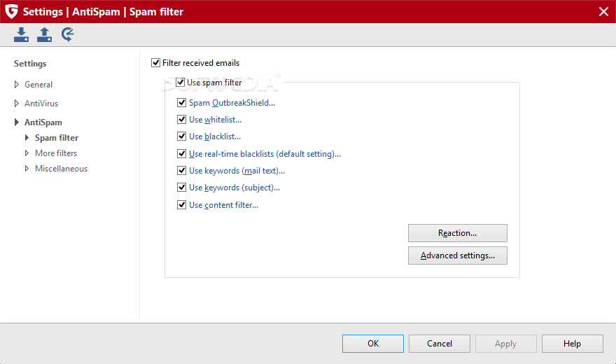Select AntiVirus in settings tree

pos(41,104)
